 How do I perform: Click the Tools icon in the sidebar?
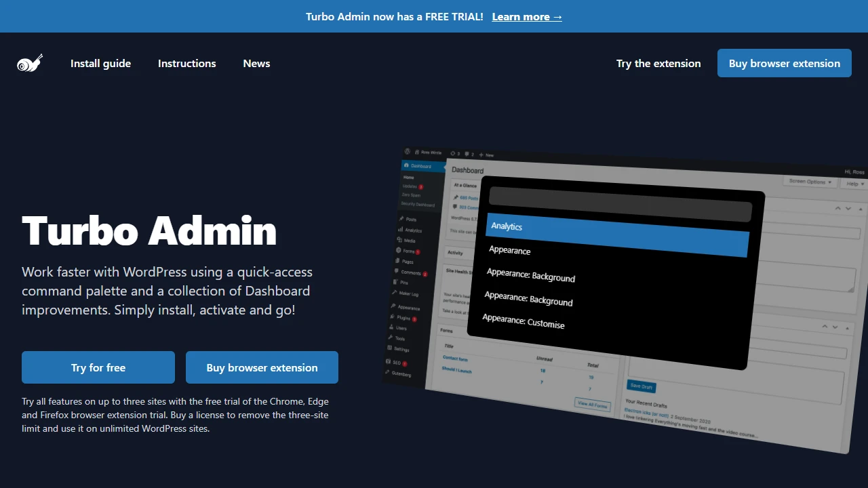point(391,338)
